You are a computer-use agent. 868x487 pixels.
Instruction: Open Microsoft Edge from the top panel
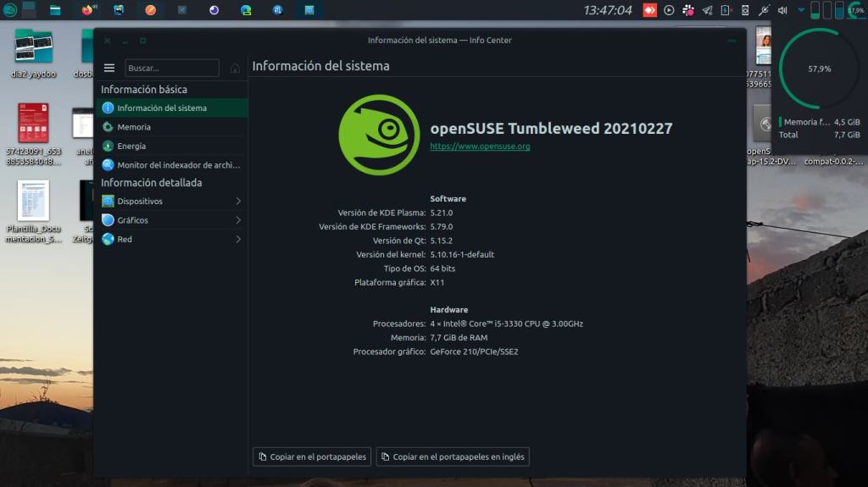[x=246, y=10]
